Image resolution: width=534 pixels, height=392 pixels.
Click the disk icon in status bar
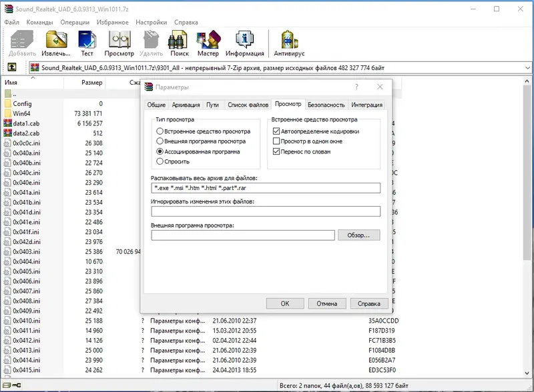coord(7,385)
